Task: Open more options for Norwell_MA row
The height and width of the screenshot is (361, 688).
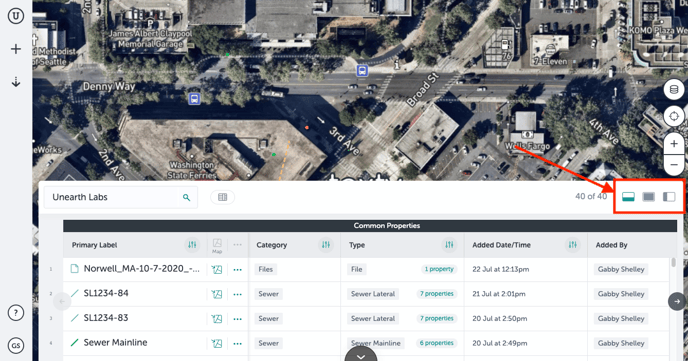Action: click(x=238, y=269)
